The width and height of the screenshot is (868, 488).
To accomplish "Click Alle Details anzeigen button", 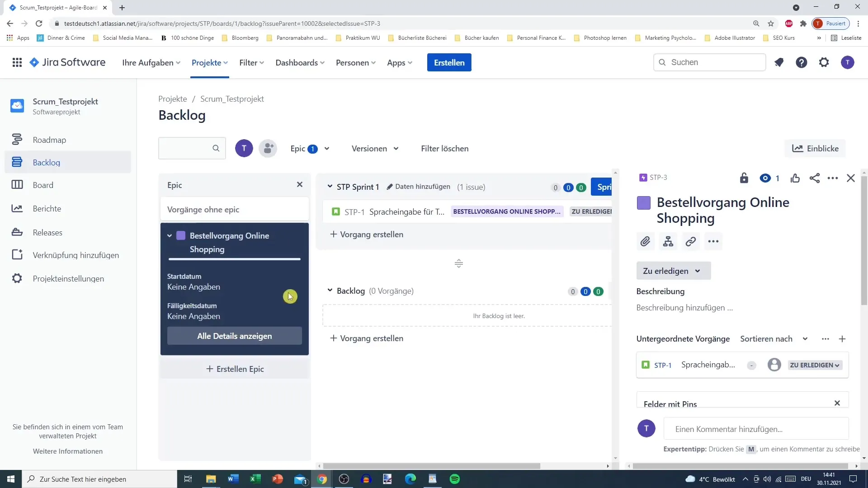I will pos(234,335).
